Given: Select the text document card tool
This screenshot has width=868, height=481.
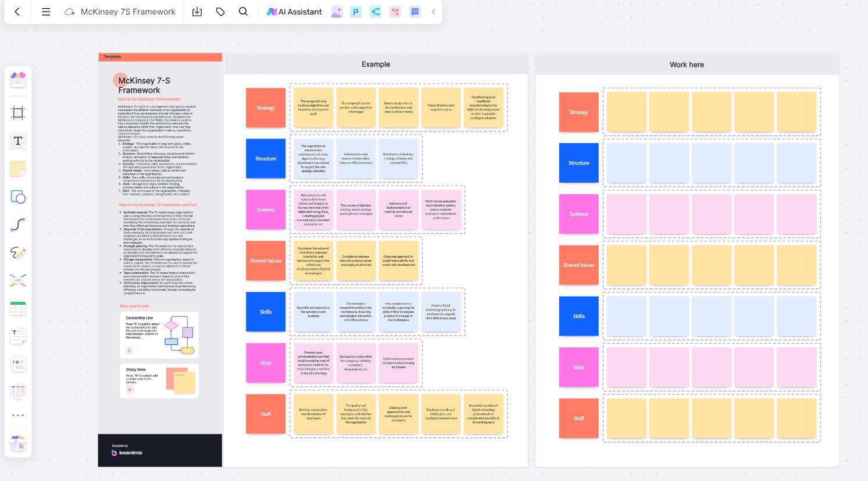Looking at the screenshot, I should (18, 336).
